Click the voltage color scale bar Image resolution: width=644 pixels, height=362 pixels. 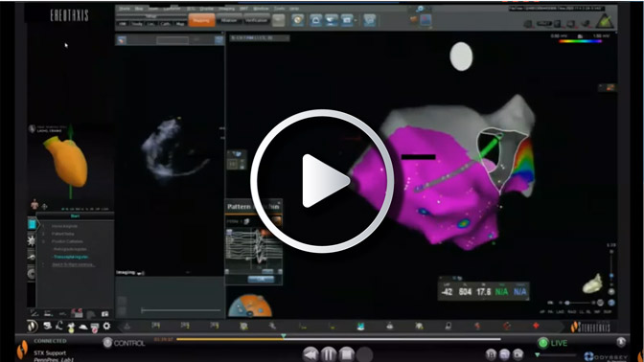tap(580, 41)
